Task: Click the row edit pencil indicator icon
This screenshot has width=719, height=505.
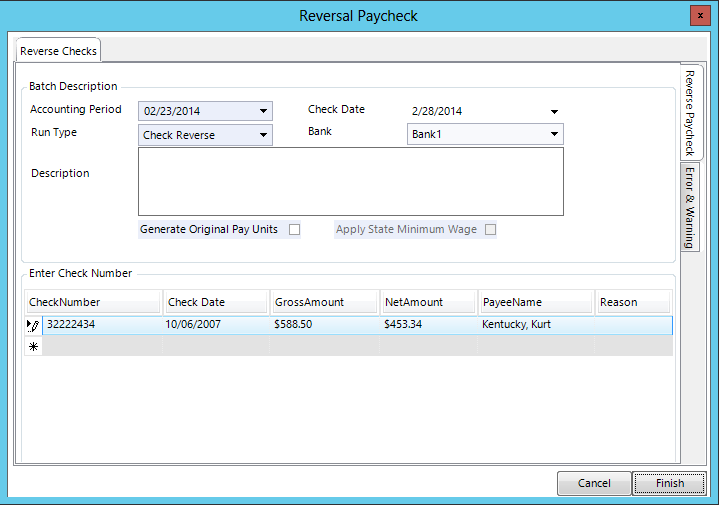Action: (x=33, y=325)
